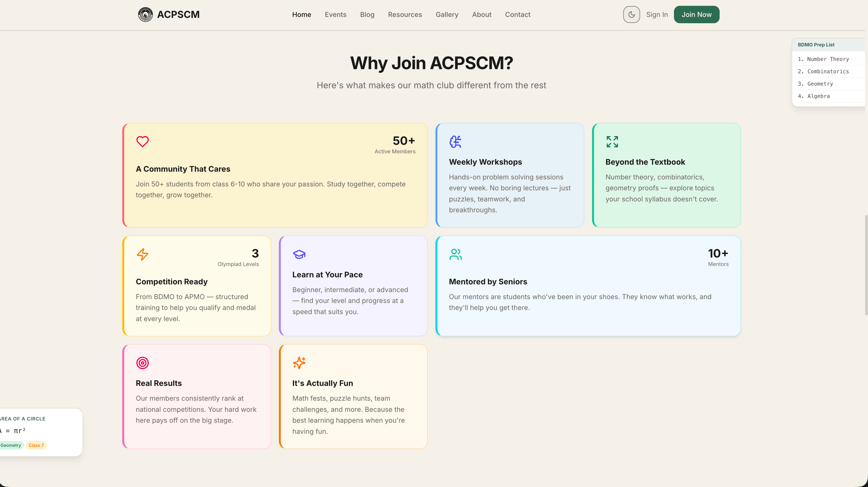
Task: Click the Beyond the Textbook card title
Action: point(645,162)
